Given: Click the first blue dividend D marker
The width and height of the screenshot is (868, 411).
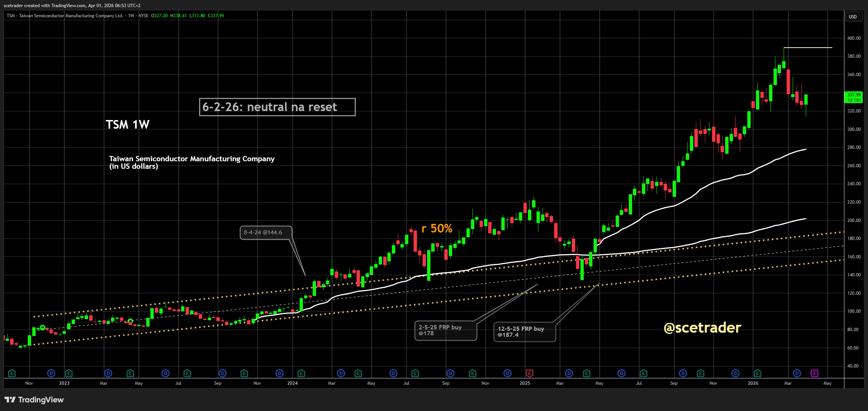Looking at the screenshot, I should (x=51, y=373).
